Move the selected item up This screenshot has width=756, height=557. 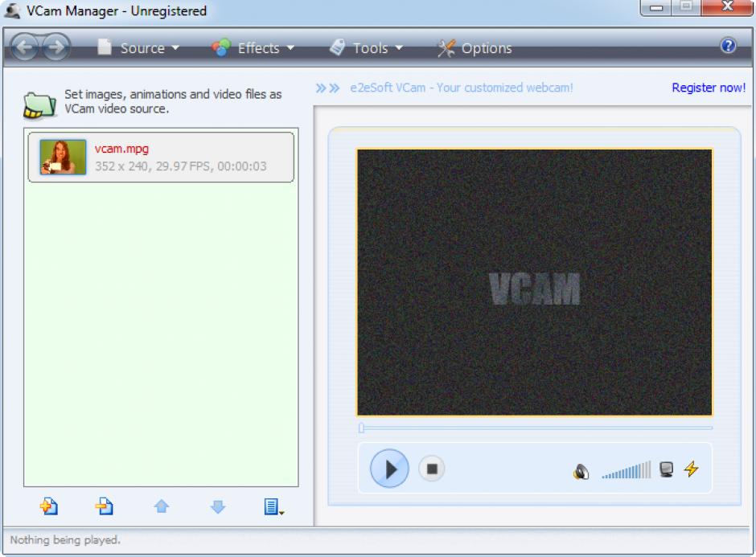click(x=162, y=507)
